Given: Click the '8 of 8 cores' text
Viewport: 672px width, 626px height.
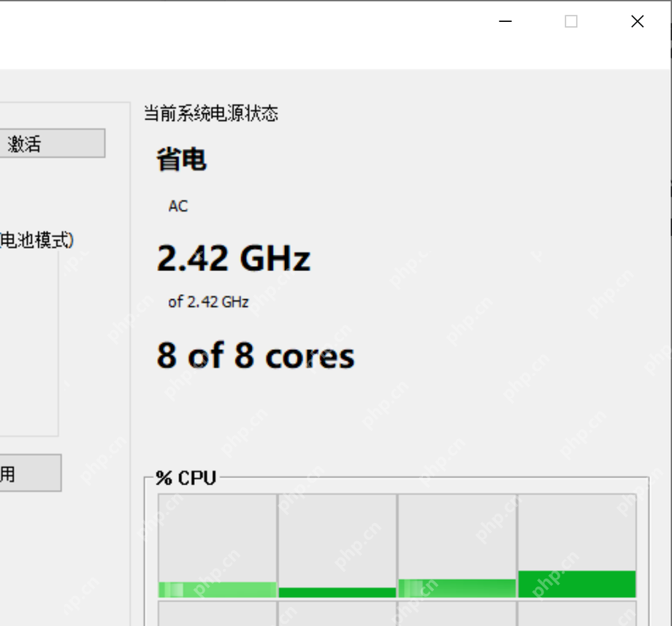Looking at the screenshot, I should point(256,355).
